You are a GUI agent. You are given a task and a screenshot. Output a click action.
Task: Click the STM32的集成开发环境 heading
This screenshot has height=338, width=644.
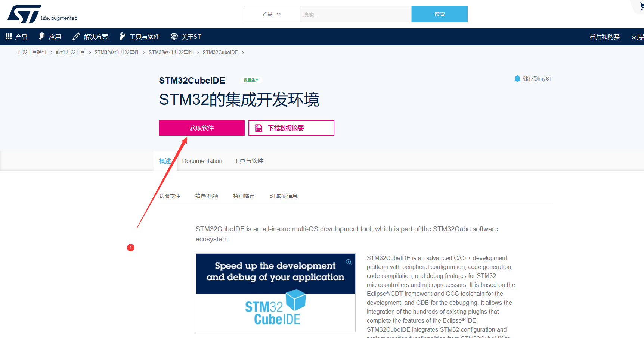click(x=239, y=100)
